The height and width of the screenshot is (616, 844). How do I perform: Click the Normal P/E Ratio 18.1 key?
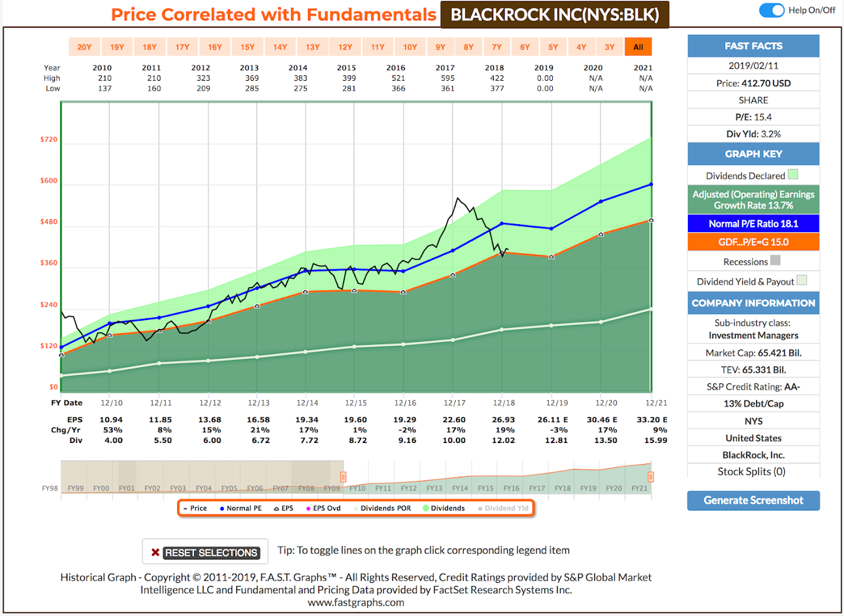(754, 224)
